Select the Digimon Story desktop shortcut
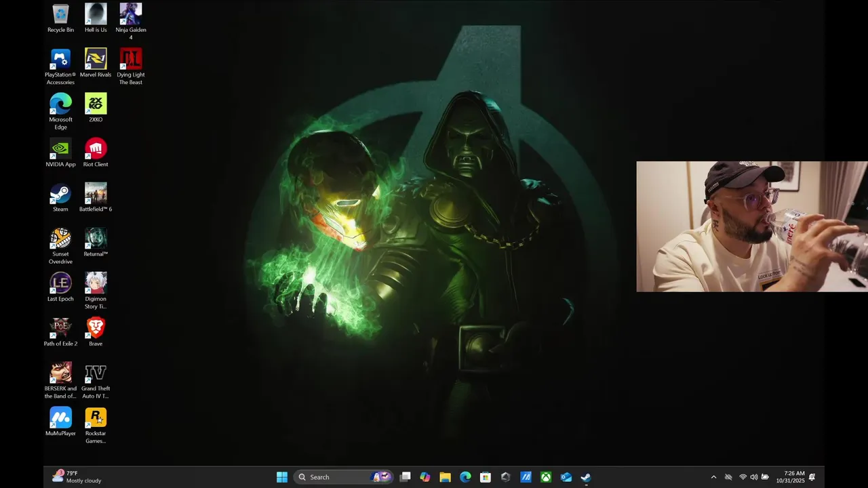Image resolution: width=868 pixels, height=488 pixels. point(96,291)
